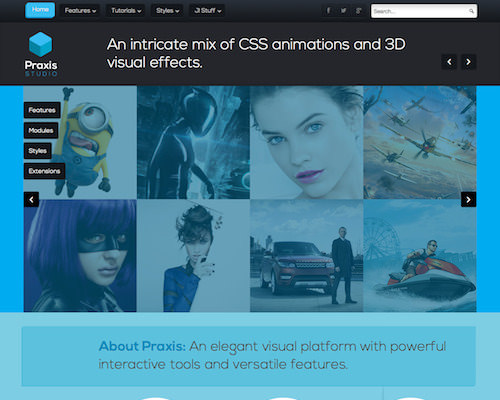Show next gallery images arrow
The image size is (500, 400).
pos(468,199)
